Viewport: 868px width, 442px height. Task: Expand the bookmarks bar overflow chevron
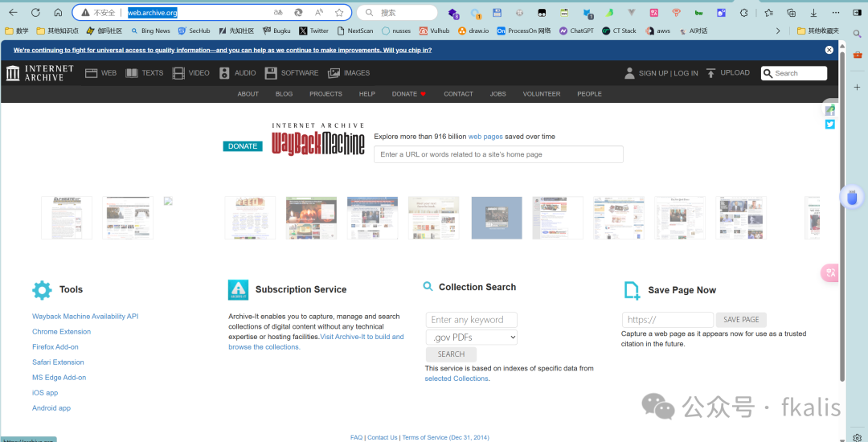coord(778,31)
